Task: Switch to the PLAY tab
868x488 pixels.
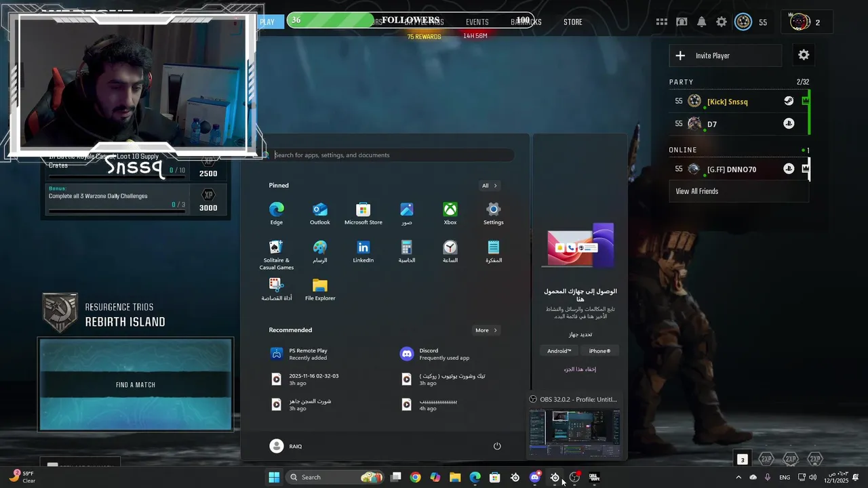Action: pos(267,22)
